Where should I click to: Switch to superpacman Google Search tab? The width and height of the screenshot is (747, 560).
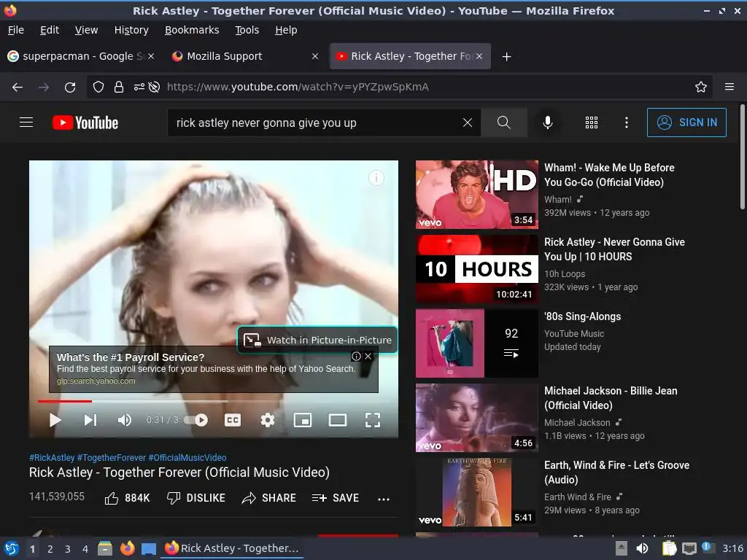point(80,56)
